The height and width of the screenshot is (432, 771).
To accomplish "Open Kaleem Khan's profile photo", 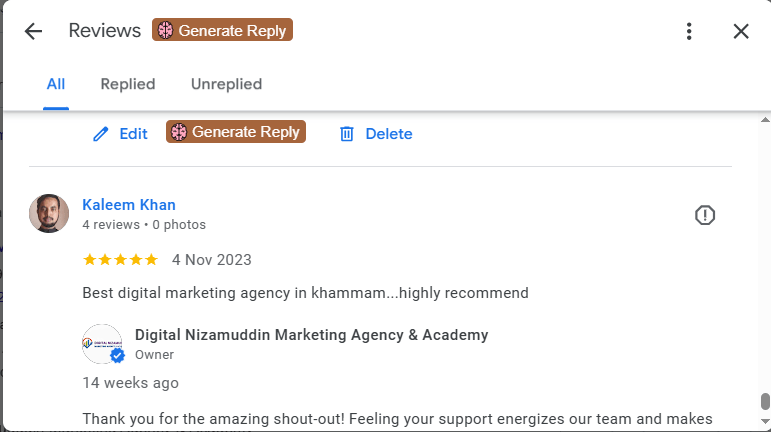I will (49, 213).
